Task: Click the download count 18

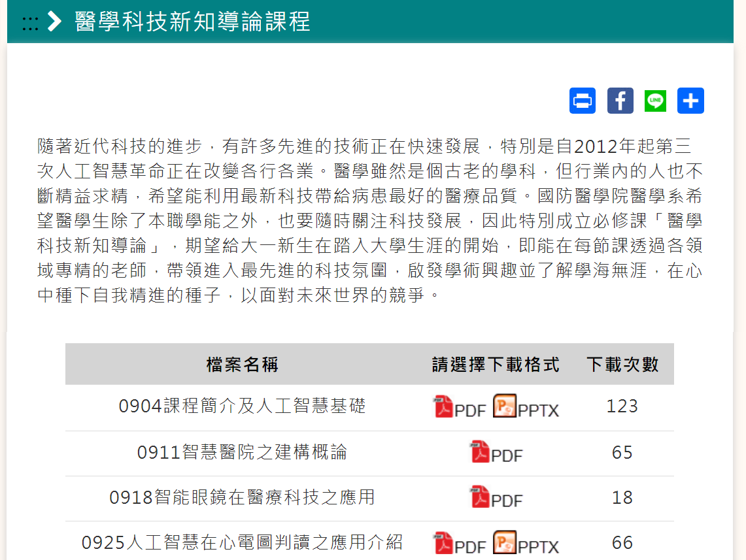Action: tap(622, 497)
